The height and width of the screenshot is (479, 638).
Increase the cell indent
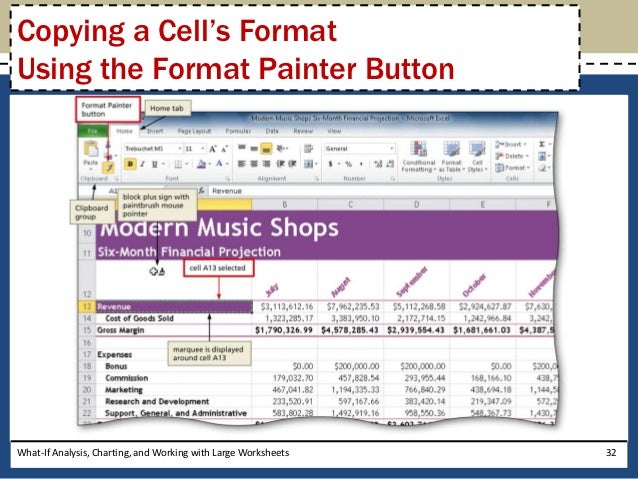(x=292, y=164)
